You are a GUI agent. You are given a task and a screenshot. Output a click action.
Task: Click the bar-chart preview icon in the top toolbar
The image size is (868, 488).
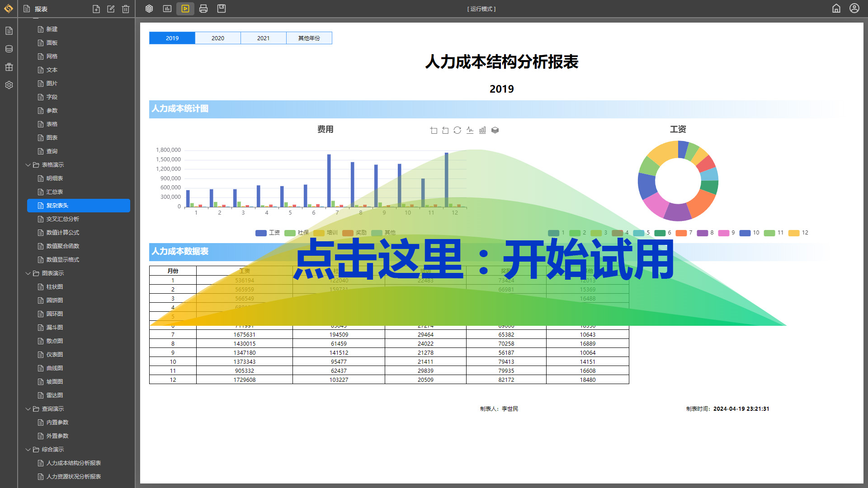click(167, 9)
